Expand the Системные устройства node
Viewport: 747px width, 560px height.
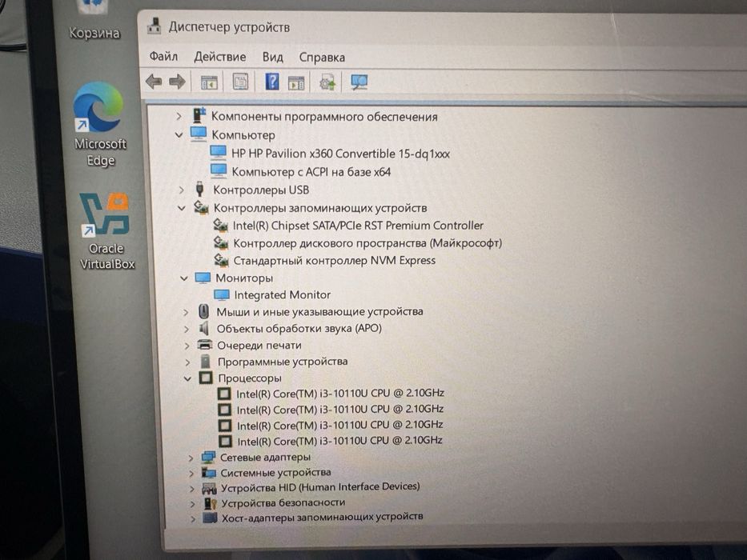[191, 474]
